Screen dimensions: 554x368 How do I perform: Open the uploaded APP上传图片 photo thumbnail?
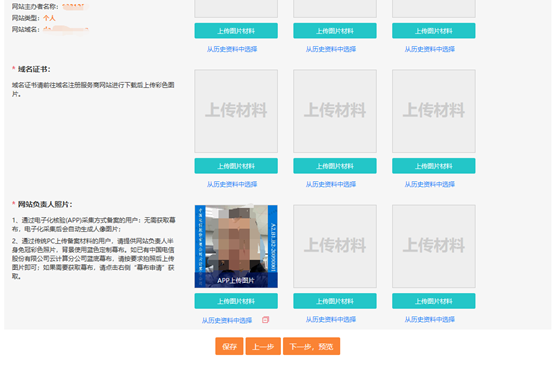point(236,247)
